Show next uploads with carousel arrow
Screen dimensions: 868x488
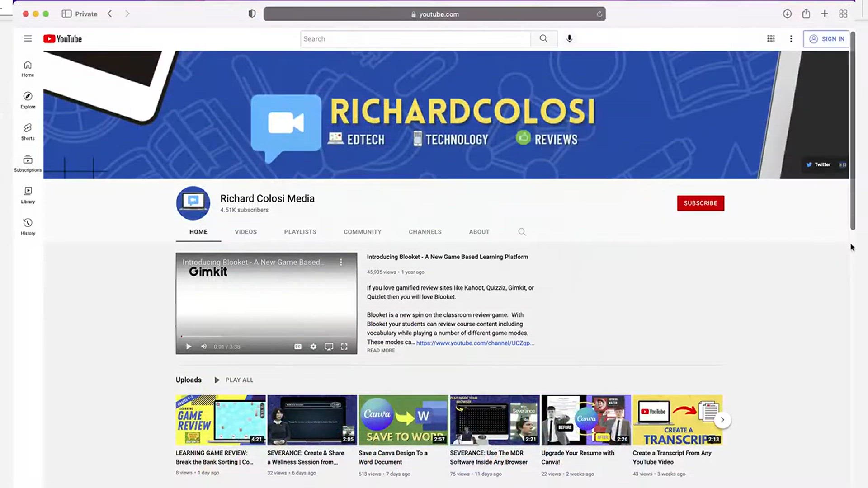[722, 420]
